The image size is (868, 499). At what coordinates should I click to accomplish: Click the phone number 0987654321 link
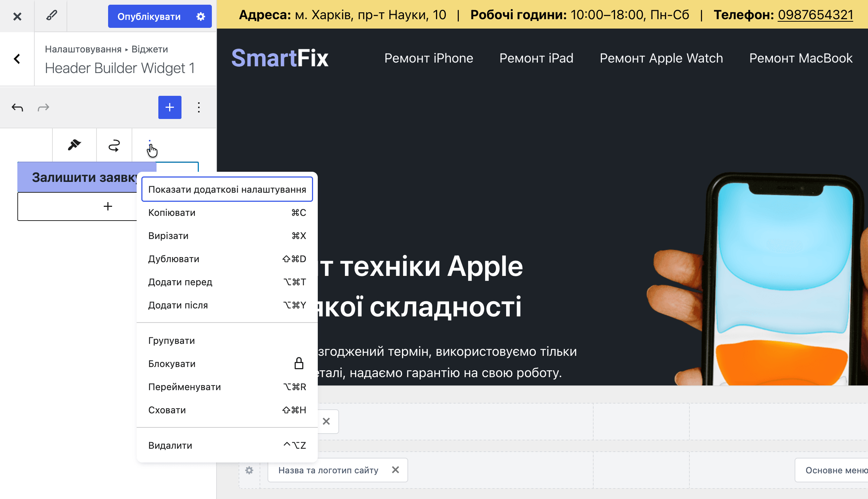pyautogui.click(x=815, y=15)
